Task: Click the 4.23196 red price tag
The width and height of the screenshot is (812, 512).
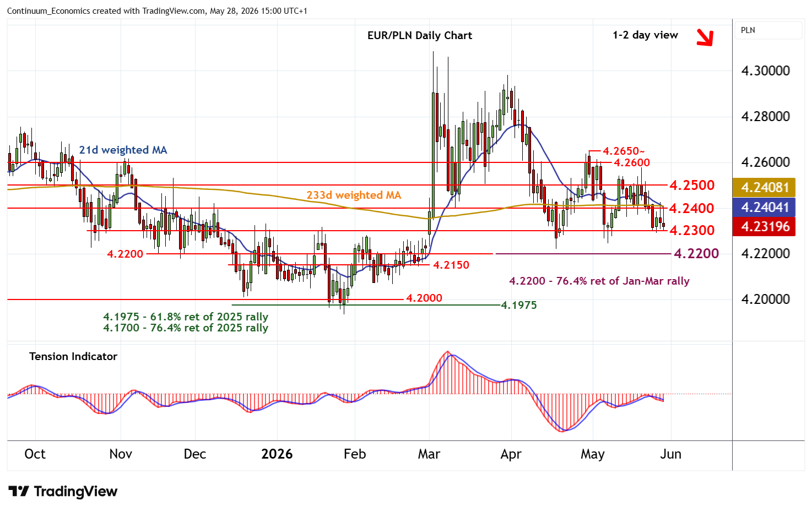Action: pyautogui.click(x=765, y=227)
